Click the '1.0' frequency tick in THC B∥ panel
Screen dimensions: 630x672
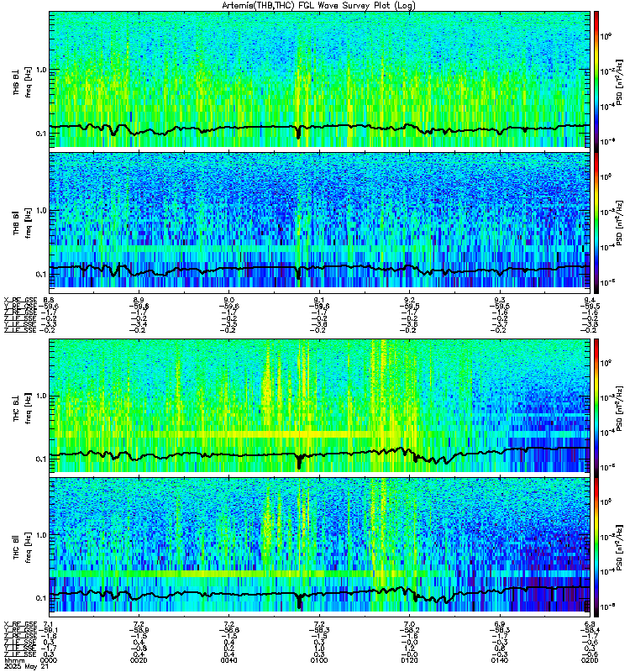41,535
